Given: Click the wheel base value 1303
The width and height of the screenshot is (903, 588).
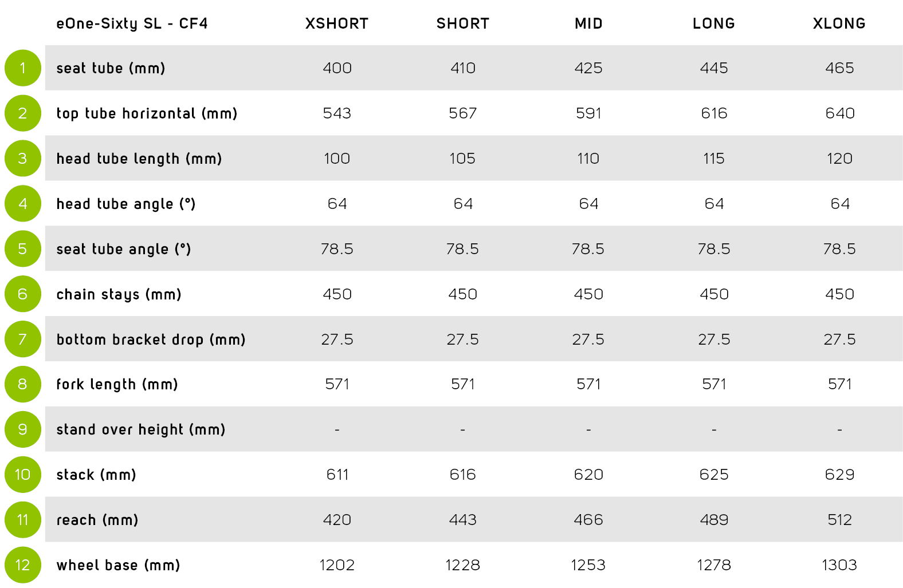Looking at the screenshot, I should point(839,565).
